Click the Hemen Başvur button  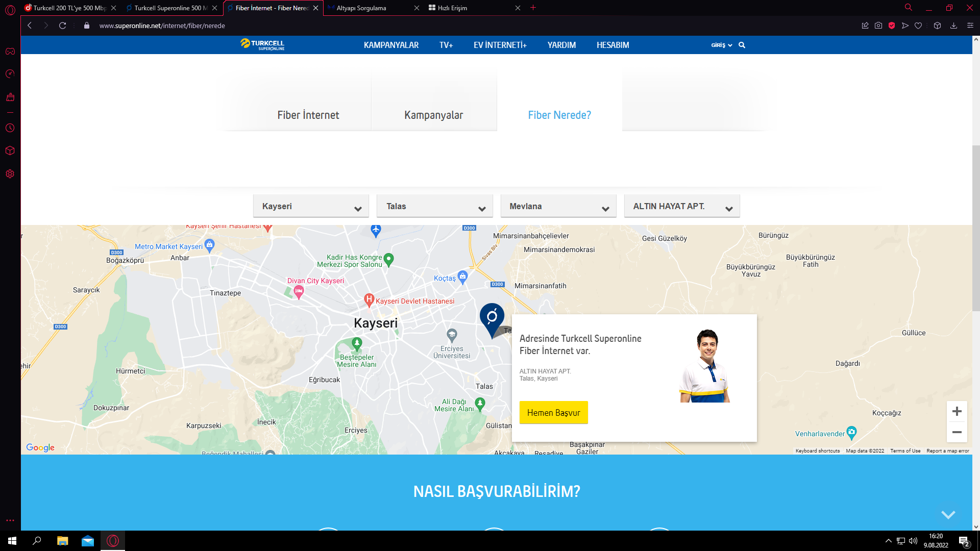click(x=553, y=413)
